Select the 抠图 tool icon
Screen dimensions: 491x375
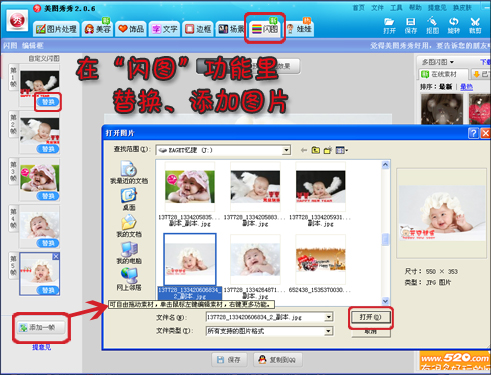click(432, 26)
